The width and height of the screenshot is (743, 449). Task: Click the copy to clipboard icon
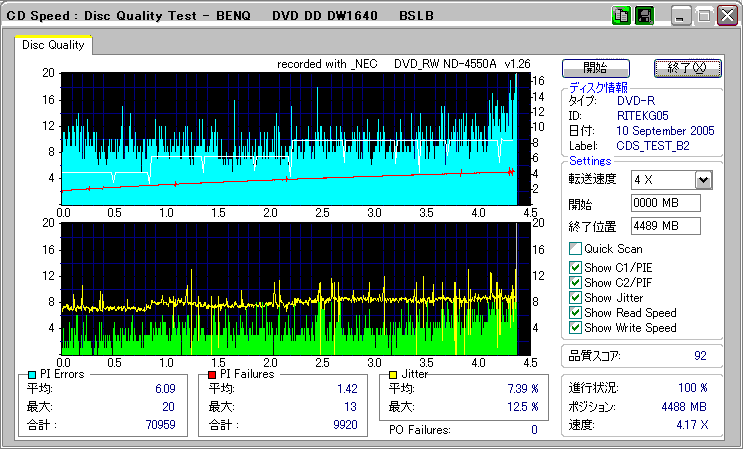(x=620, y=16)
